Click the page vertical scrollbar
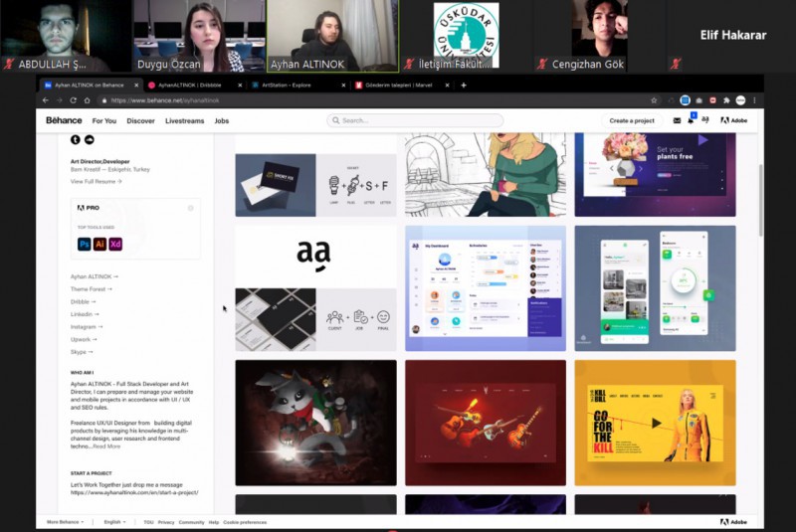Image resolution: width=796 pixels, height=532 pixels. pos(761,199)
